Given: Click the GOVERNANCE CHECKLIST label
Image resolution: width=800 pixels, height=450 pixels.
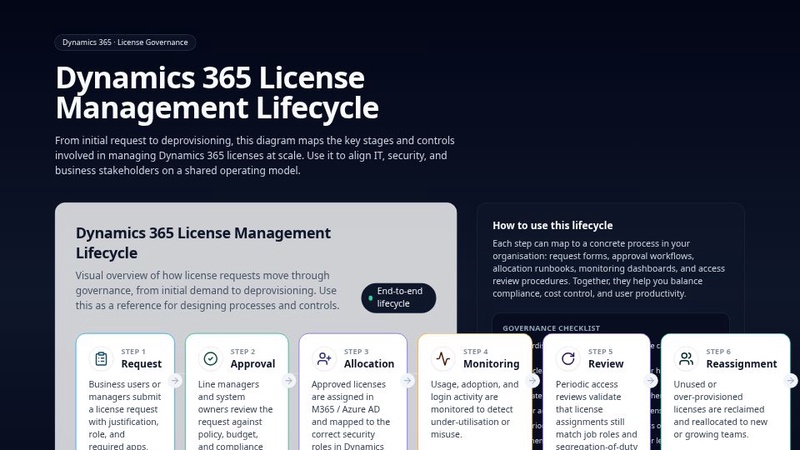Looking at the screenshot, I should pyautogui.click(x=551, y=328).
